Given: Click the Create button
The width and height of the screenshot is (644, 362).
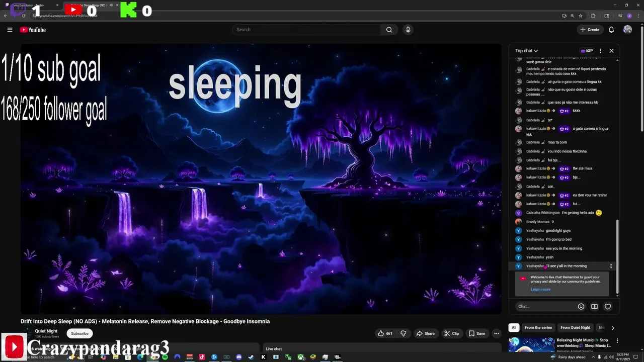Looking at the screenshot, I should coord(590,30).
